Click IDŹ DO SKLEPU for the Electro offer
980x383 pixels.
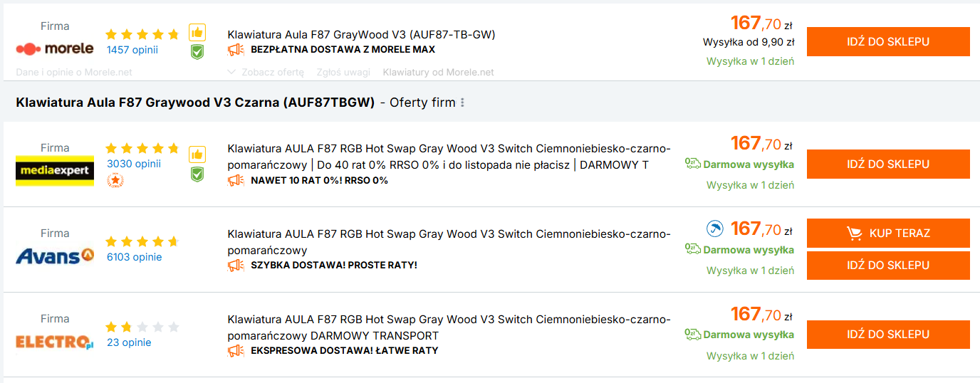click(888, 334)
